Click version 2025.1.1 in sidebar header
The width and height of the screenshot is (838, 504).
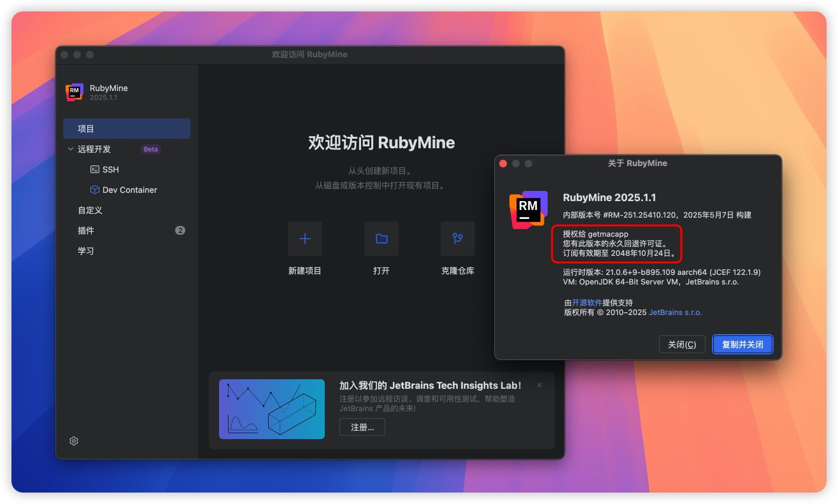click(103, 98)
